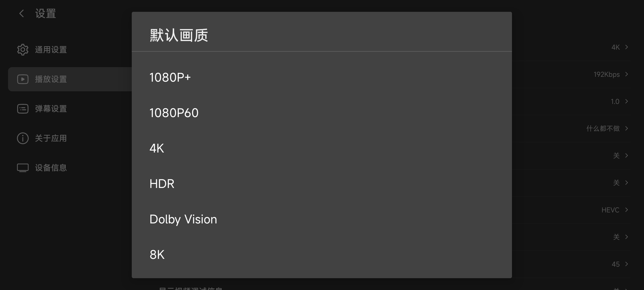
Task: Select Dolby Vision quality option
Action: pyautogui.click(x=183, y=219)
